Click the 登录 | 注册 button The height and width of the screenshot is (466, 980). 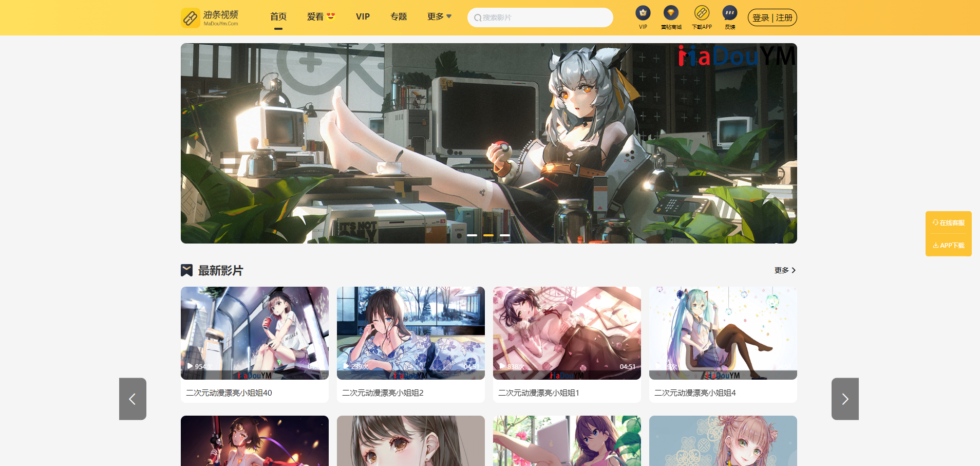(x=772, y=17)
